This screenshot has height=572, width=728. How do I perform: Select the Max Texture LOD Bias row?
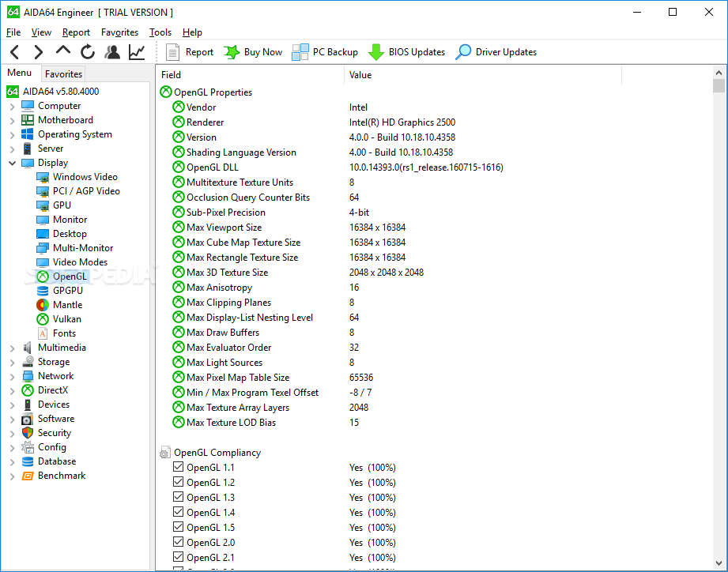point(434,422)
